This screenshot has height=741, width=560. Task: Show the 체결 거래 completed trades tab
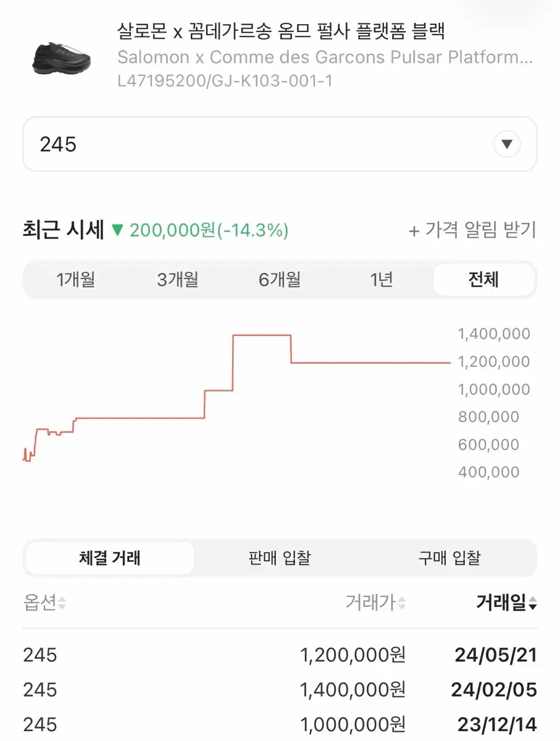coord(110,558)
